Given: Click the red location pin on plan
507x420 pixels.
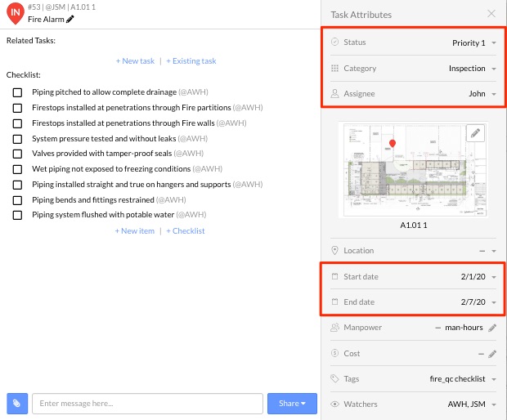Looking at the screenshot, I should (392, 145).
